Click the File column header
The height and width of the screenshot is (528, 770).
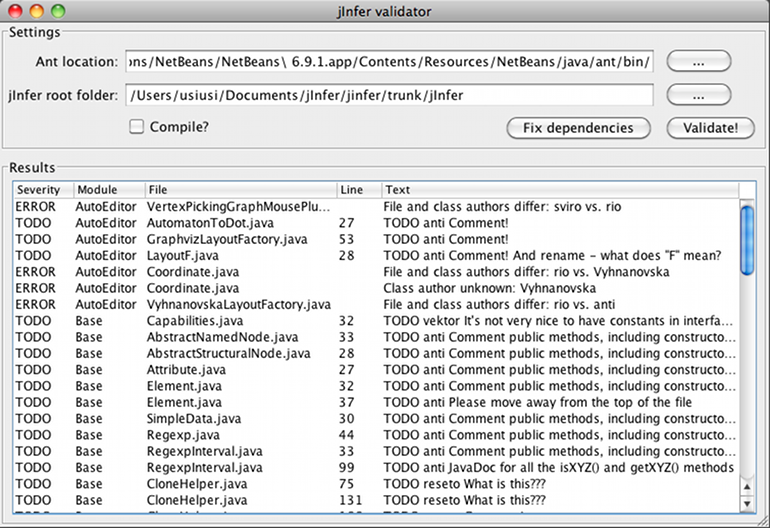coord(238,190)
